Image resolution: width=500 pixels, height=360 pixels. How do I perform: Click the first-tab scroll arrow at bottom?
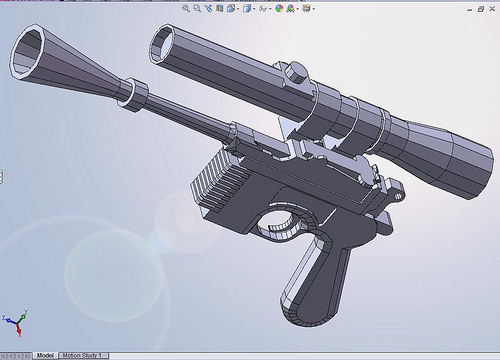(3, 356)
